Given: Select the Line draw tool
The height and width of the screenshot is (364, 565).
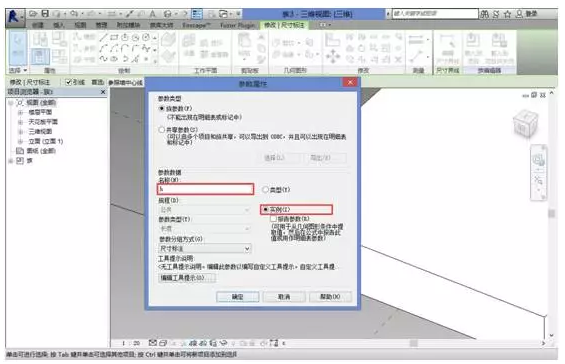Looking at the screenshot, I should [x=104, y=37].
